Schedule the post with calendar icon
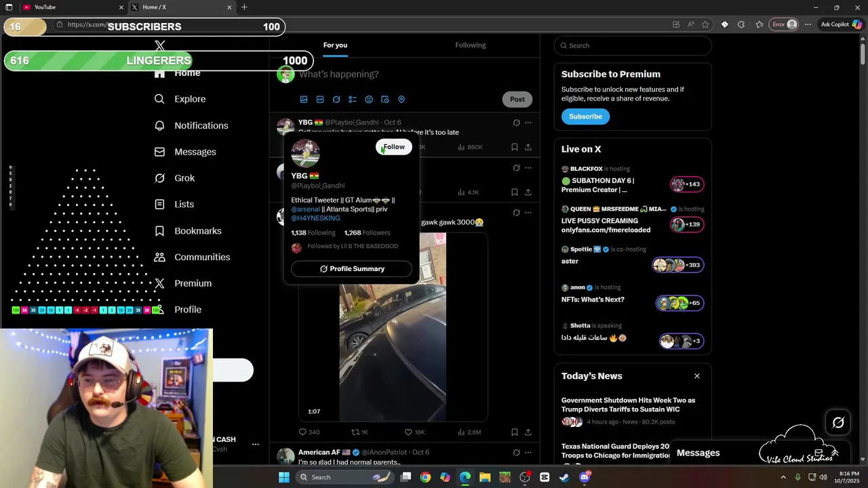868x488 pixels. click(x=385, y=100)
